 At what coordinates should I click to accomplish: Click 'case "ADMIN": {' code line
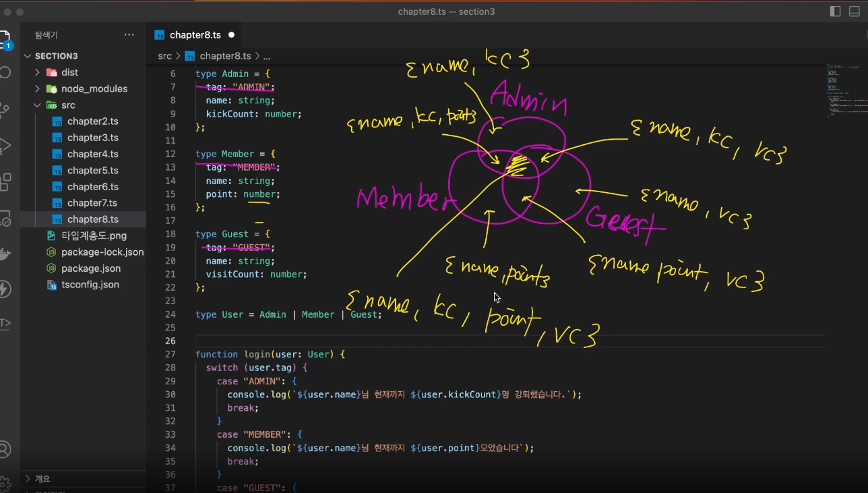257,381
